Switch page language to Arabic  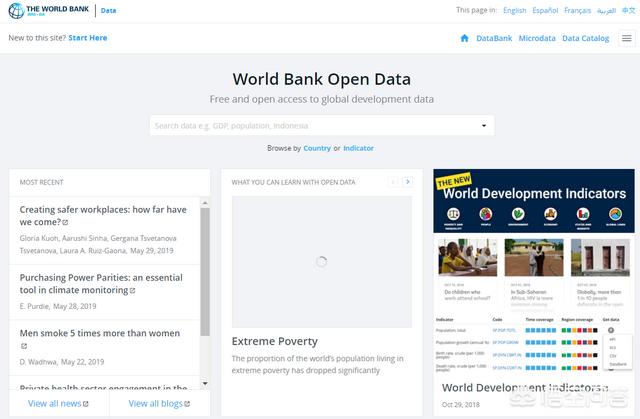606,10
